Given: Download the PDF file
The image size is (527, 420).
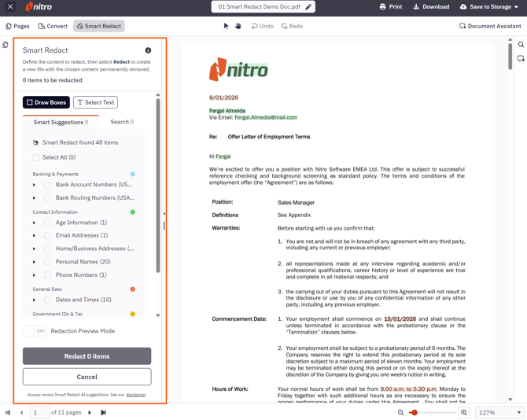Looking at the screenshot, I should [x=431, y=7].
